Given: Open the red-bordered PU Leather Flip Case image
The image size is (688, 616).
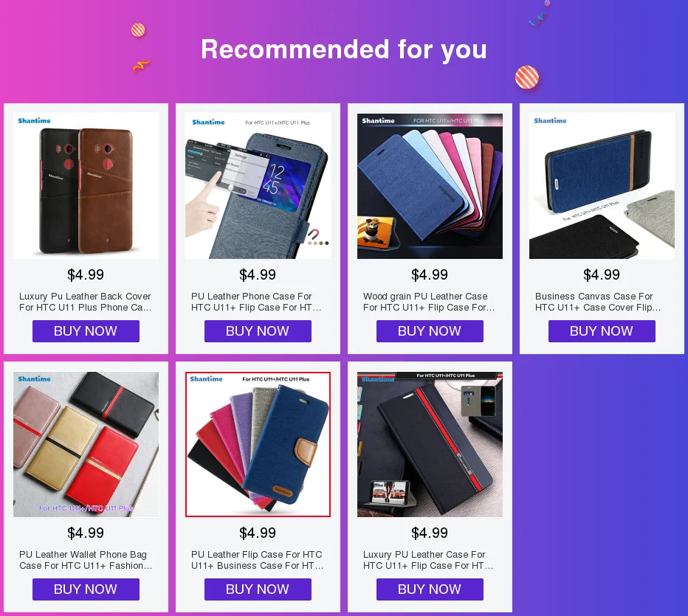Looking at the screenshot, I should click(258, 444).
